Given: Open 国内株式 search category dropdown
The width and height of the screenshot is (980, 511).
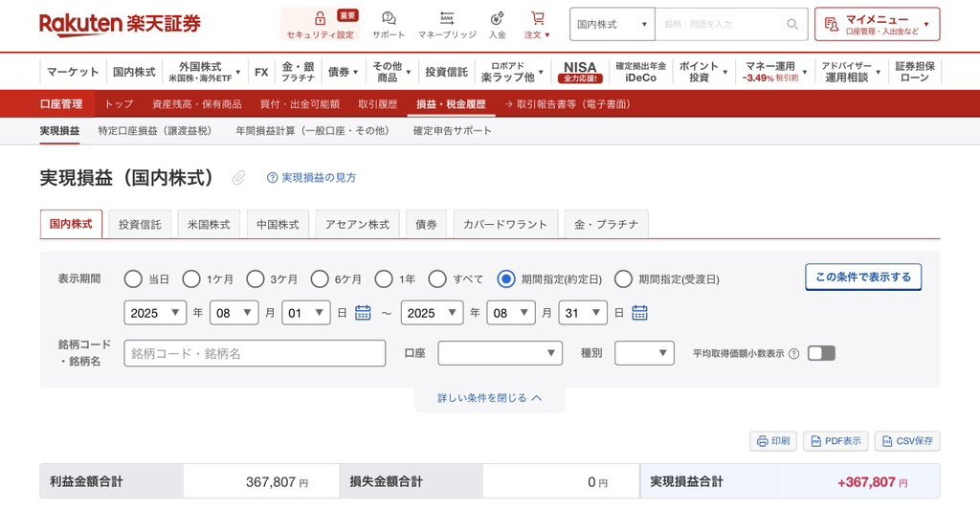Looking at the screenshot, I should pos(612,24).
